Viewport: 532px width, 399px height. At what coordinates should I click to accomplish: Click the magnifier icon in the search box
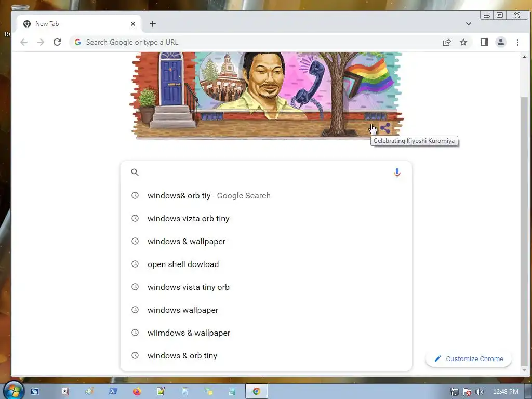(135, 172)
